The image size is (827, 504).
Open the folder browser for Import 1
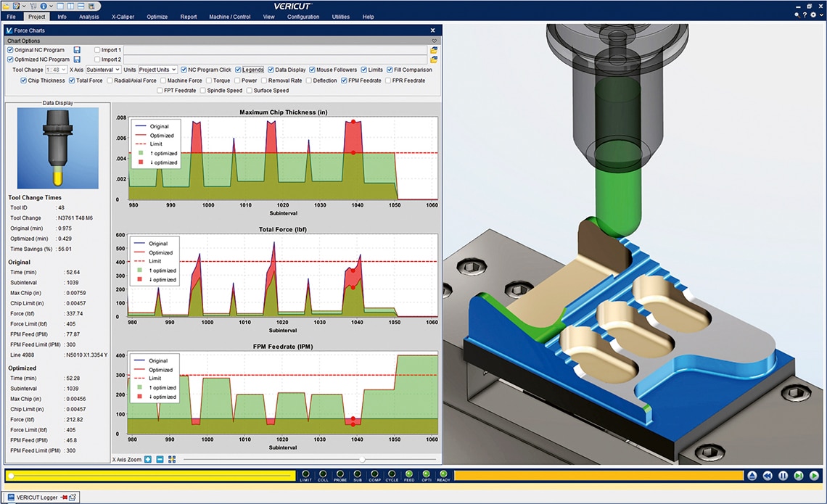click(434, 50)
